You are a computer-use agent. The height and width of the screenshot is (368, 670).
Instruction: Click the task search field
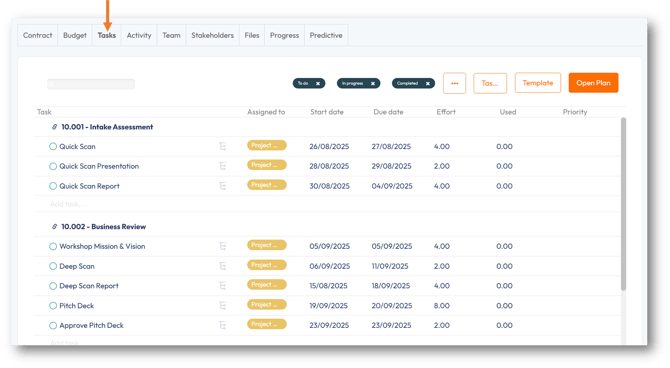coord(91,84)
